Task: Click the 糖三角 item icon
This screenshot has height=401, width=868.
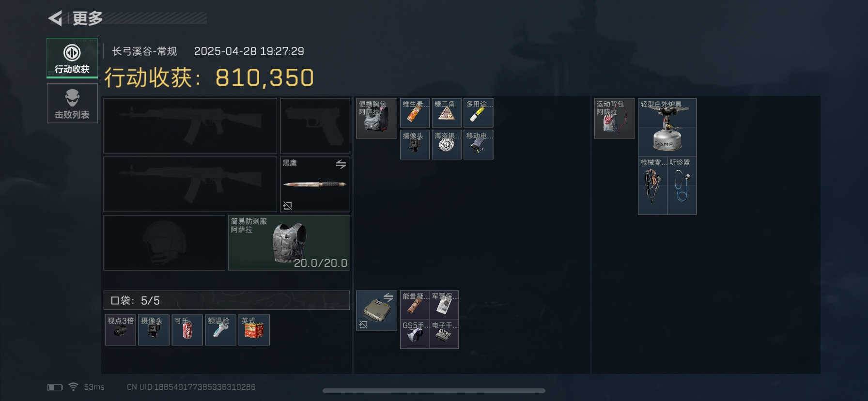Action: point(446,113)
